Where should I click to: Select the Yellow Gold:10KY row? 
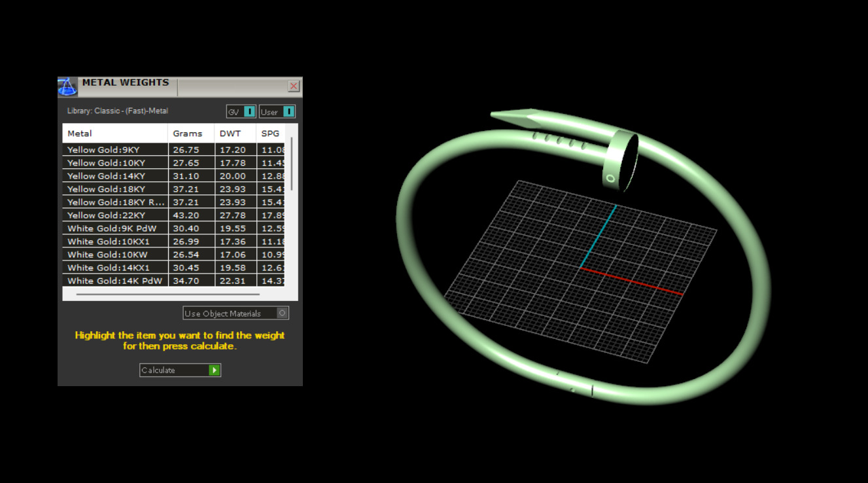[x=173, y=163]
